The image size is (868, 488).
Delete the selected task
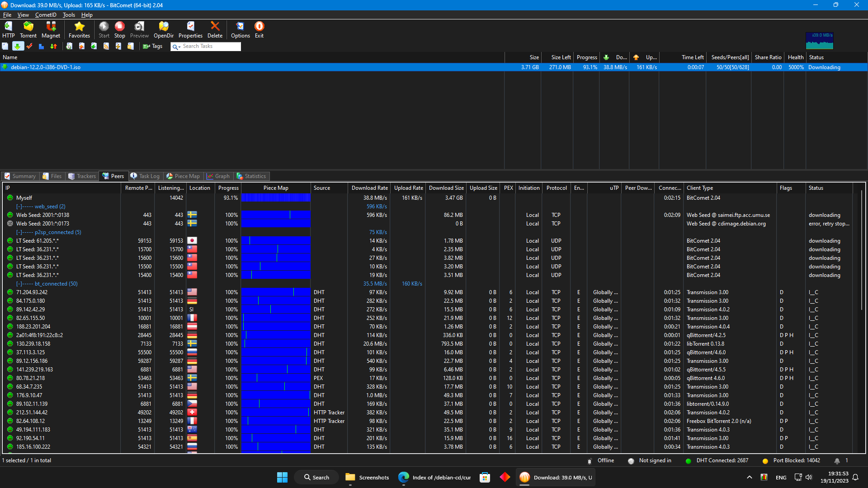click(215, 30)
